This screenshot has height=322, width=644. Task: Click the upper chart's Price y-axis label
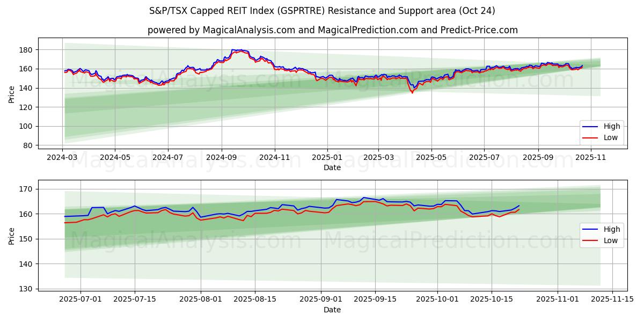tap(12, 94)
